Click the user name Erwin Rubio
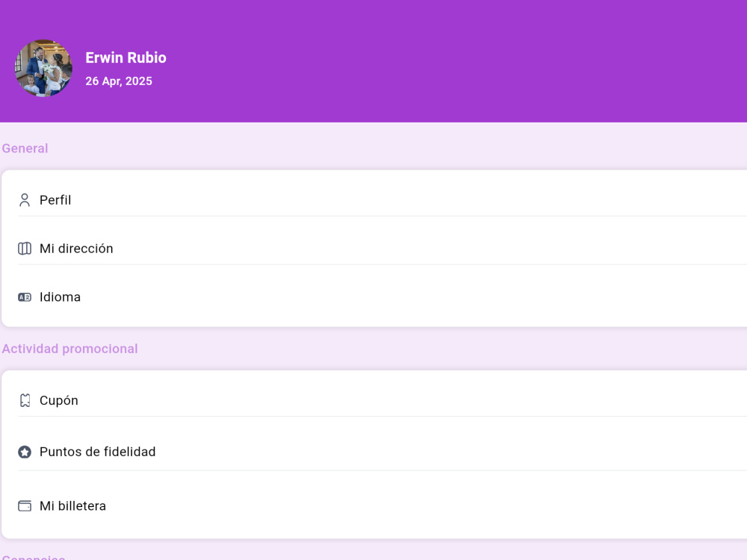This screenshot has width=747, height=560. coord(125,57)
